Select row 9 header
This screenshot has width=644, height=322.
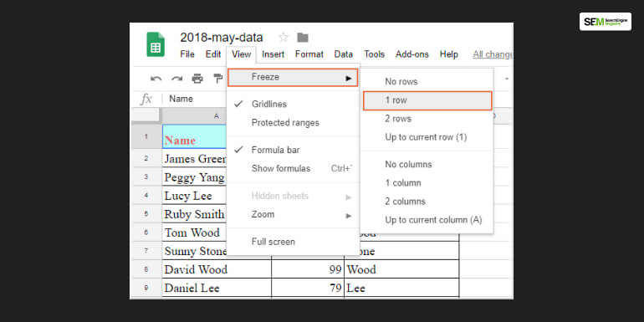(x=146, y=288)
